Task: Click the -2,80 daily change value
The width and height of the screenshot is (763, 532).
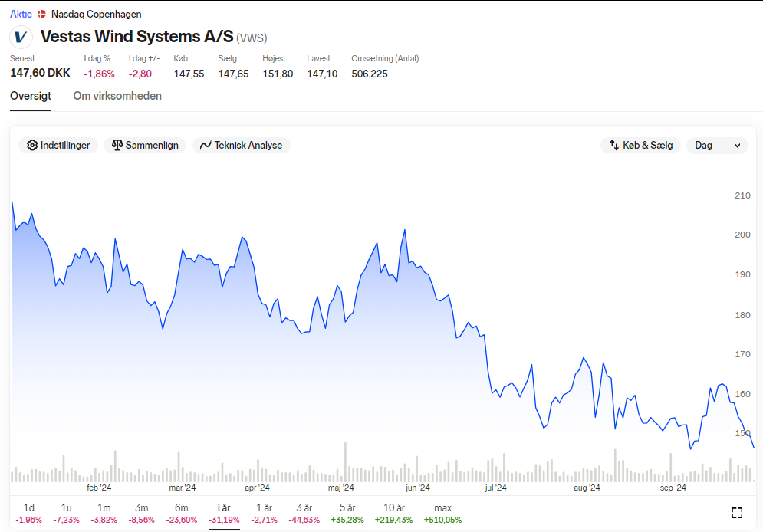Action: coord(140,74)
